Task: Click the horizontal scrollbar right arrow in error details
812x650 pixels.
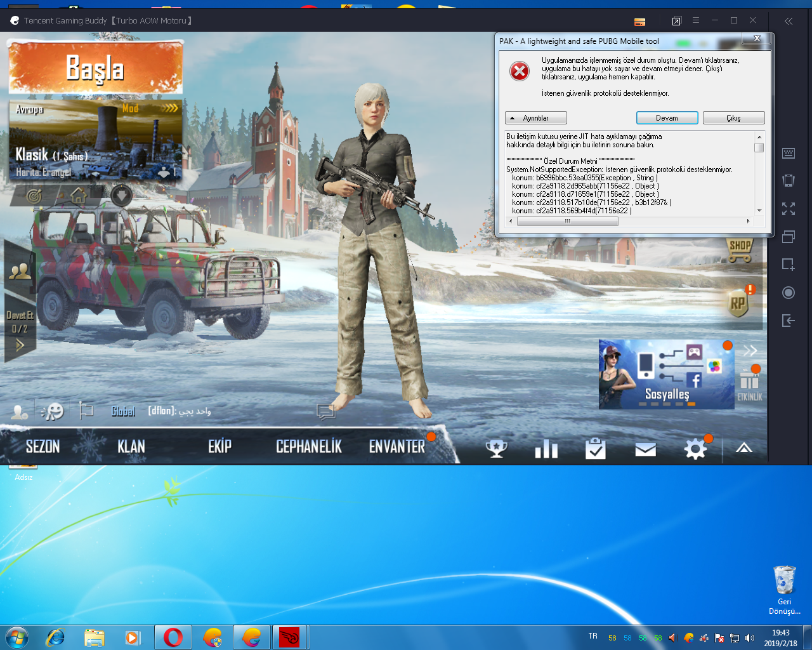Action: (x=749, y=221)
